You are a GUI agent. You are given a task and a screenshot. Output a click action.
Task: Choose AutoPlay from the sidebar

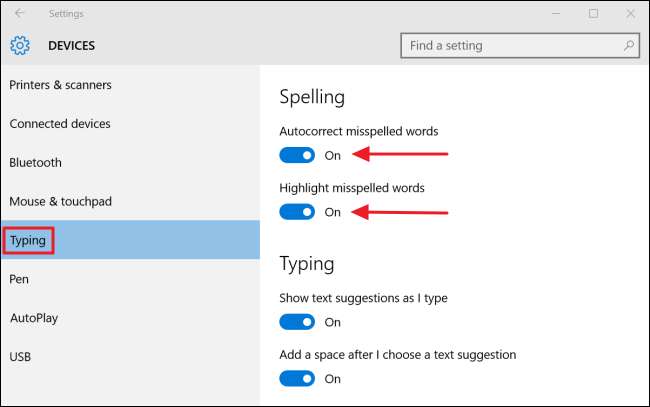[x=33, y=317]
